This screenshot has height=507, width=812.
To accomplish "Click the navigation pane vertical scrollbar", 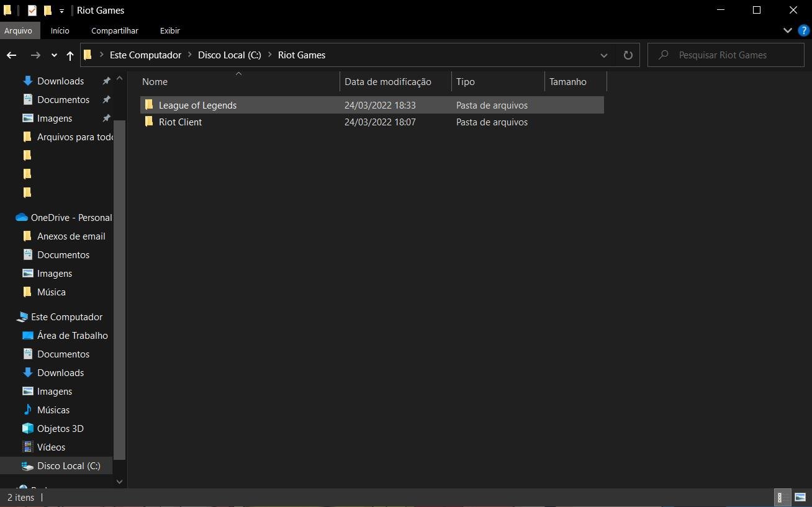I will tap(120, 289).
